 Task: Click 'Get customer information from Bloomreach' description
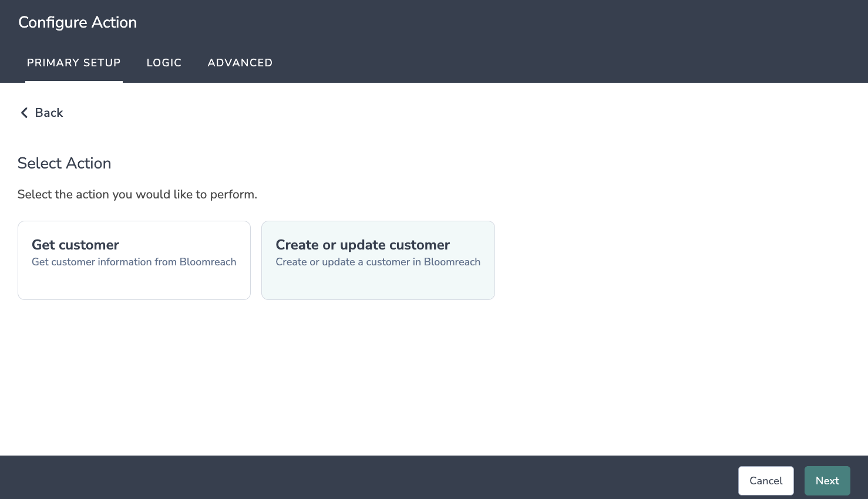click(134, 262)
